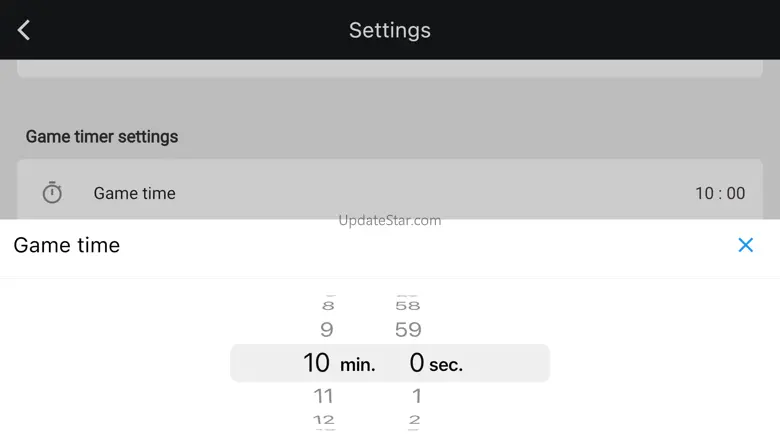This screenshot has height=439, width=780.
Task: Click the min. unit label in the picker
Action: [358, 365]
